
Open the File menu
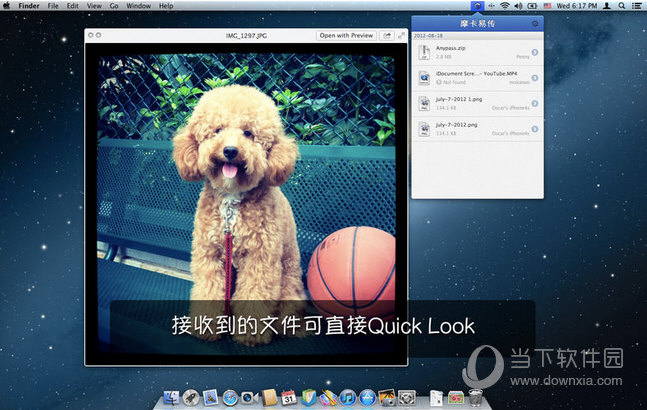click(53, 6)
